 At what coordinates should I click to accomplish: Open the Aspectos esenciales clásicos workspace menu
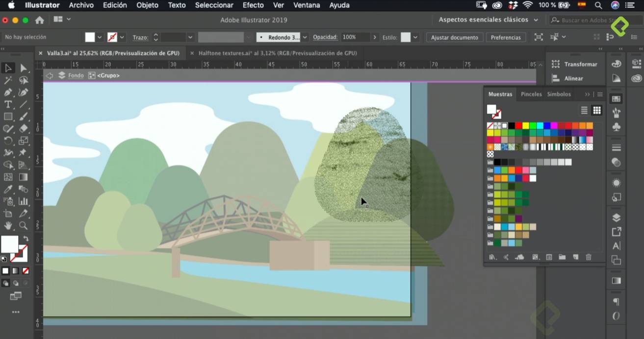coord(488,20)
